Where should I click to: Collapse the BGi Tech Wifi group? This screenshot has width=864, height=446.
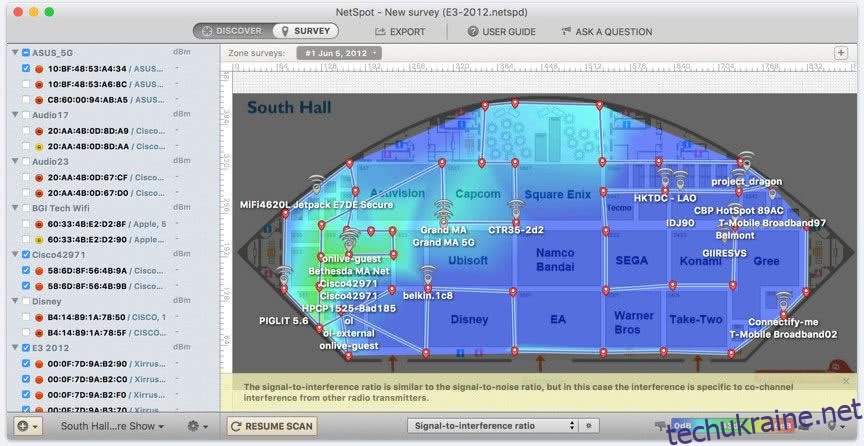15,208
